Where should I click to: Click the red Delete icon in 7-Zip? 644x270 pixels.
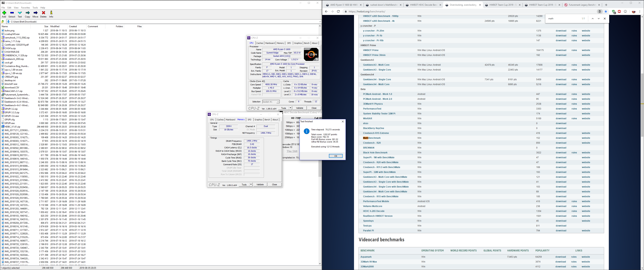43,13
